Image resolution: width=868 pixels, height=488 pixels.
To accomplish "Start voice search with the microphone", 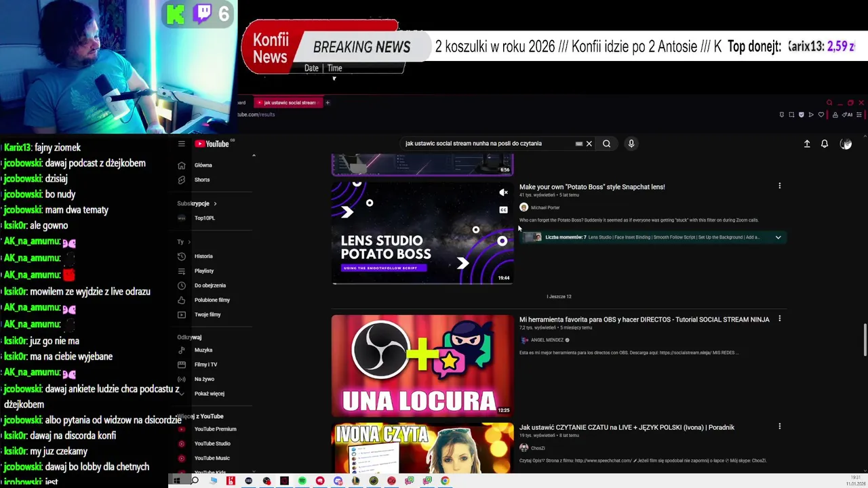I will click(631, 144).
